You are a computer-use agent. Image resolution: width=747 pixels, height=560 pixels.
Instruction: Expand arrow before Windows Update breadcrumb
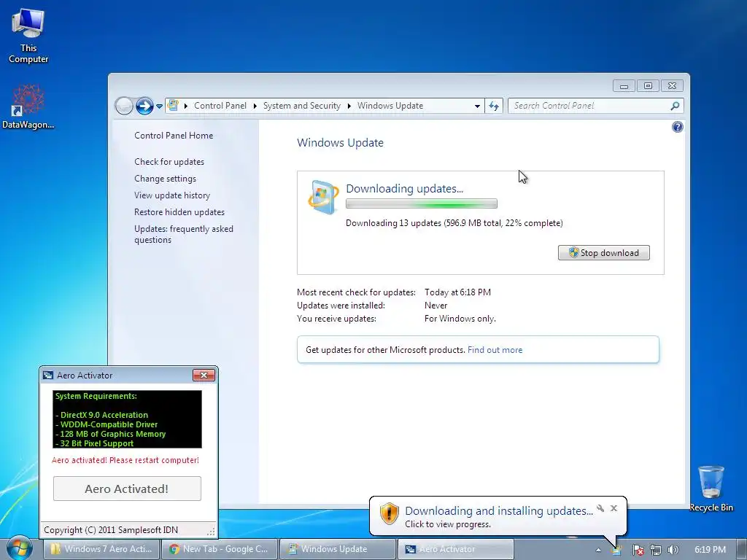coord(349,106)
